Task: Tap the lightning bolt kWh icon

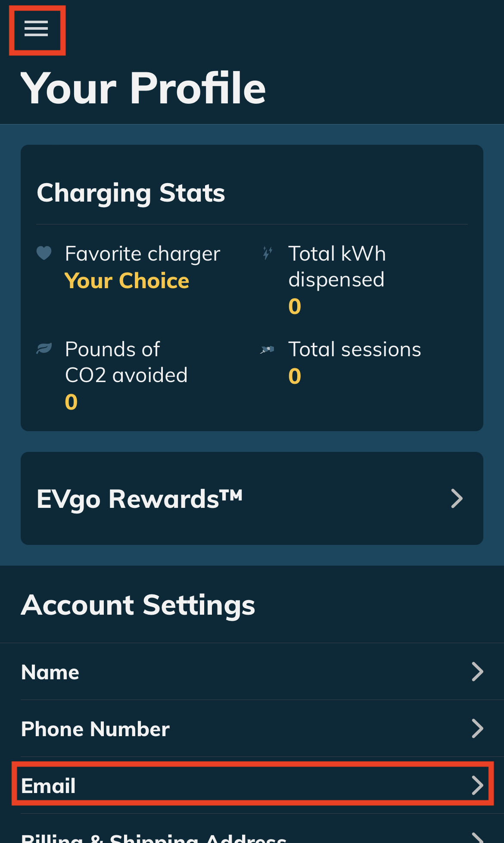Action: click(268, 253)
